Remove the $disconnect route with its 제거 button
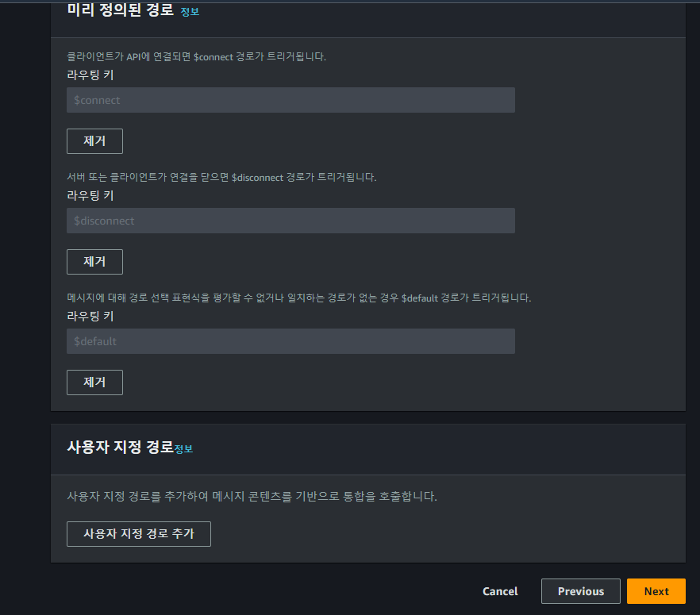The height and width of the screenshot is (615, 700). point(94,261)
